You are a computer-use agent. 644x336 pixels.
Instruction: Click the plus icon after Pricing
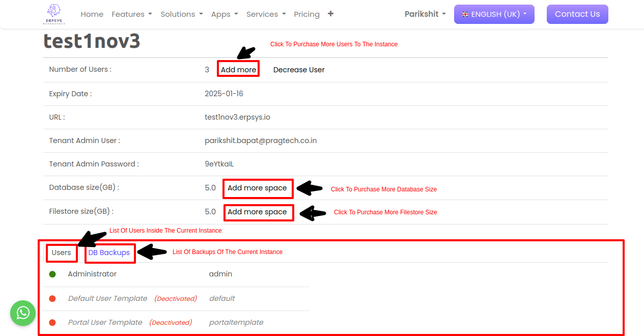(x=330, y=14)
